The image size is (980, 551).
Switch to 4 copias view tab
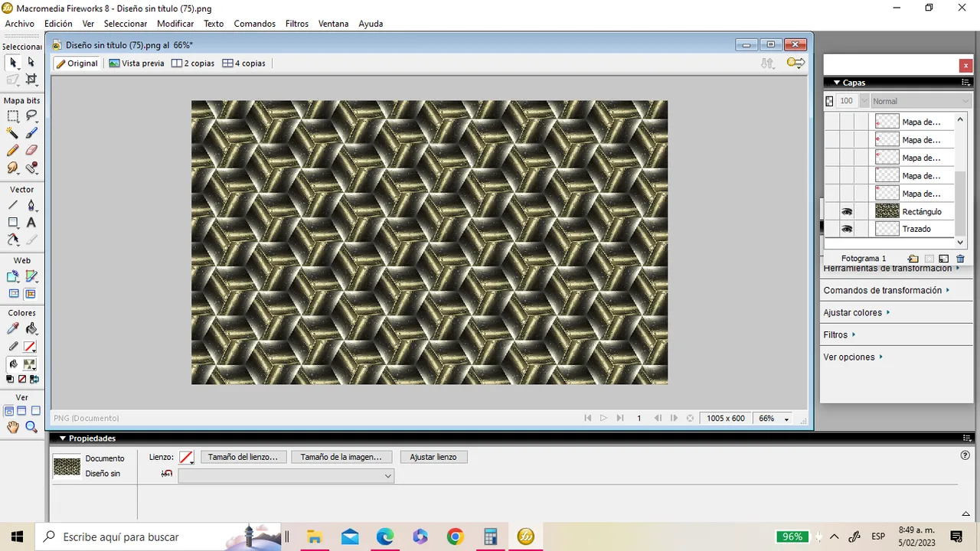click(244, 64)
